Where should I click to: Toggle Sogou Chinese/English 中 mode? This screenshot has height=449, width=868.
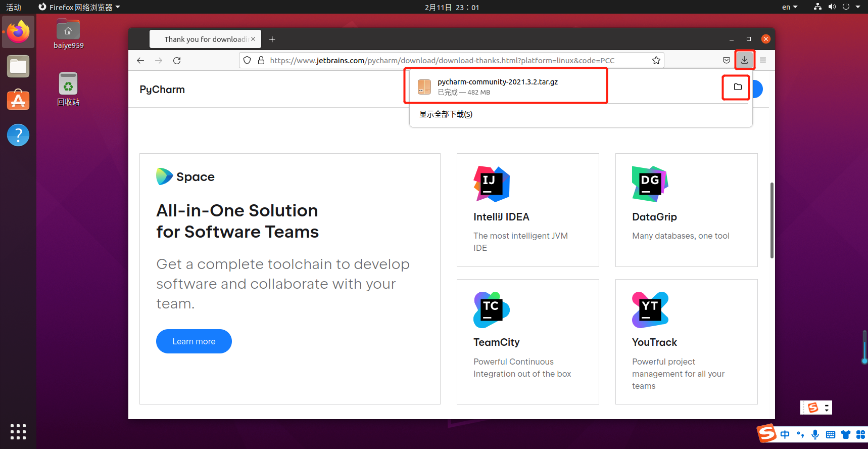785,434
